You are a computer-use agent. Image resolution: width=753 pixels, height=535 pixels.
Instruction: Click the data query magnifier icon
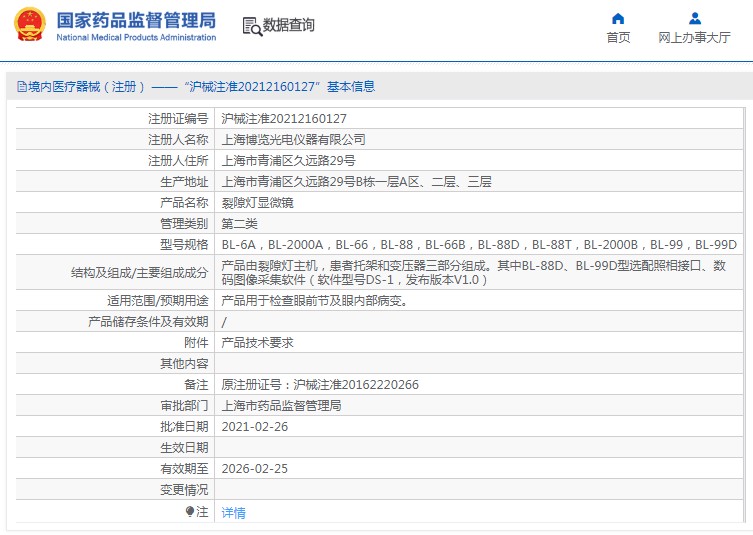pos(252,26)
